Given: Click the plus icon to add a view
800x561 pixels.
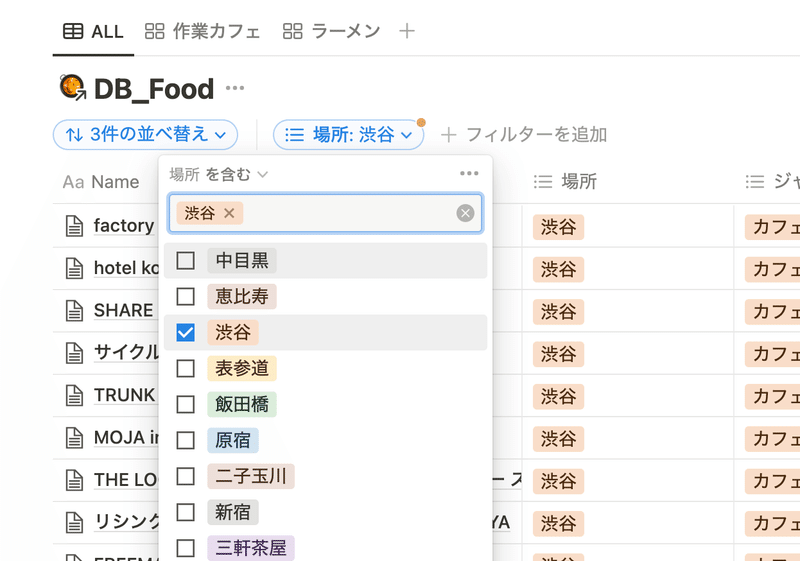Looking at the screenshot, I should coord(407,31).
